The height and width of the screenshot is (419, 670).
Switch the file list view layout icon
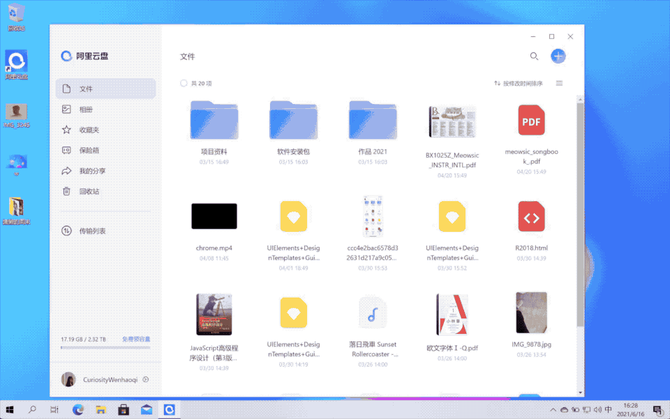559,84
